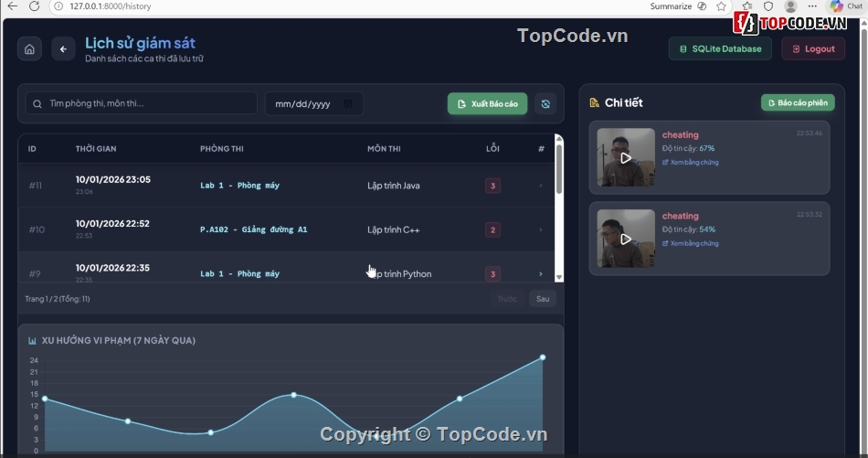This screenshot has width=868, height=458.
Task: Click Lab 1 - Phòng máy in row #9
Action: 239,273
